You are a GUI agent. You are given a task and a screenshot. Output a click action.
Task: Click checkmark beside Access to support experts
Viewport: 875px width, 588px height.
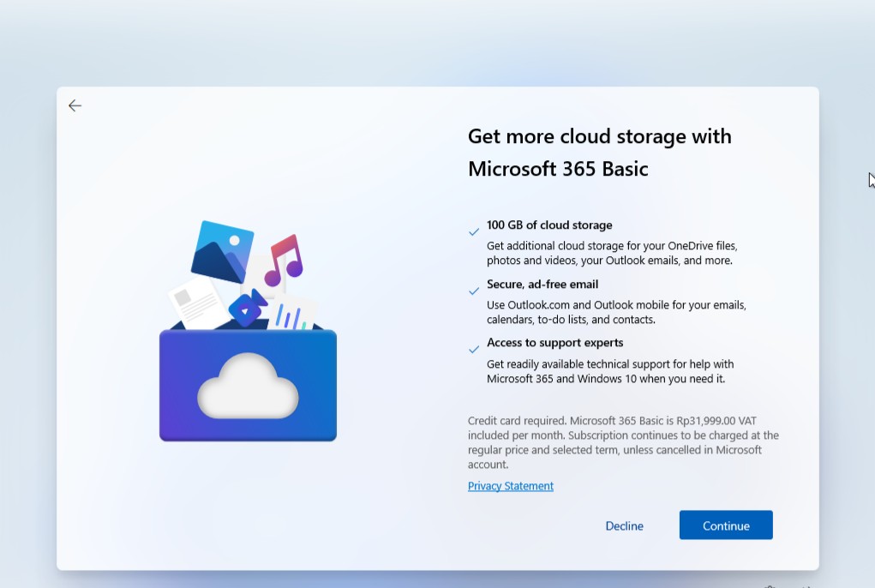pos(474,349)
